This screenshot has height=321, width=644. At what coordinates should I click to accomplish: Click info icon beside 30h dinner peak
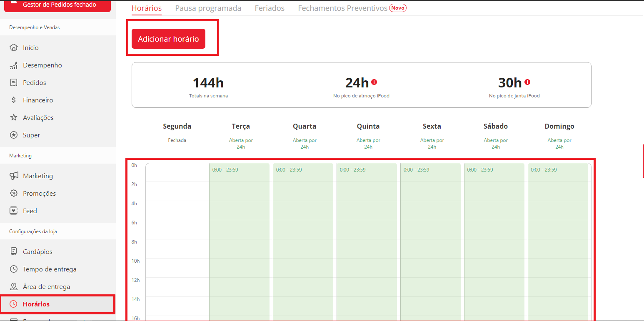click(x=527, y=82)
